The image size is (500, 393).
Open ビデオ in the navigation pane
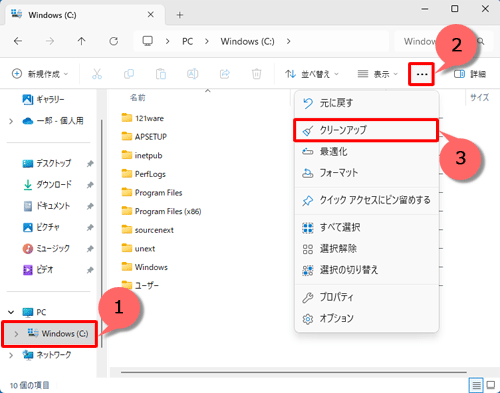[38, 270]
